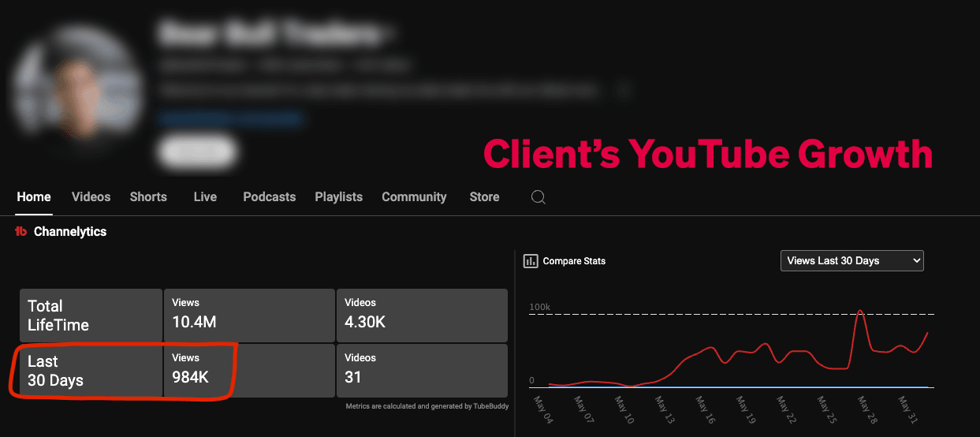
Task: Select the Last 30 Days Views 984K tile
Action: click(x=248, y=368)
